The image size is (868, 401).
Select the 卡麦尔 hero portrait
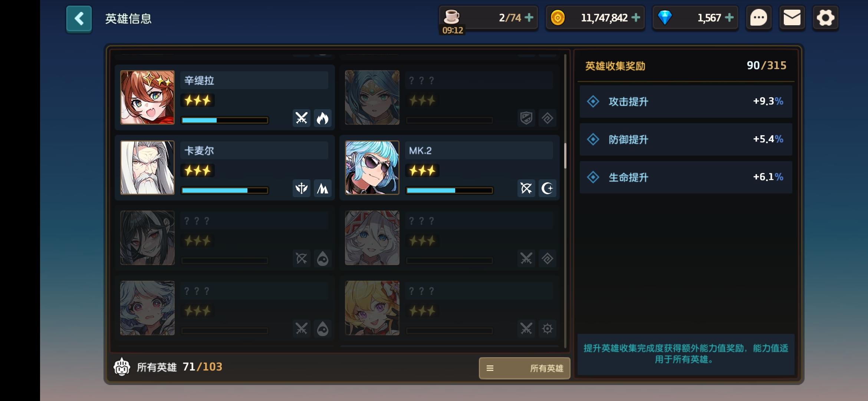tap(147, 167)
